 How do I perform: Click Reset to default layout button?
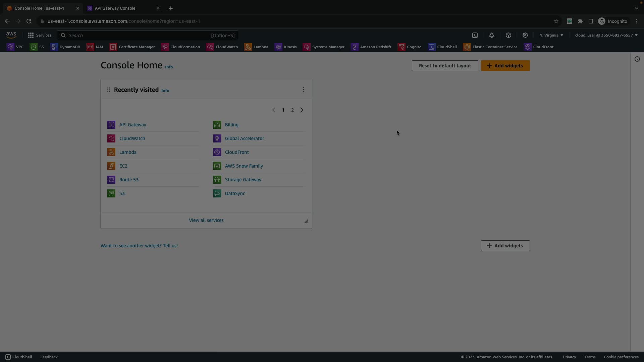coord(445,66)
